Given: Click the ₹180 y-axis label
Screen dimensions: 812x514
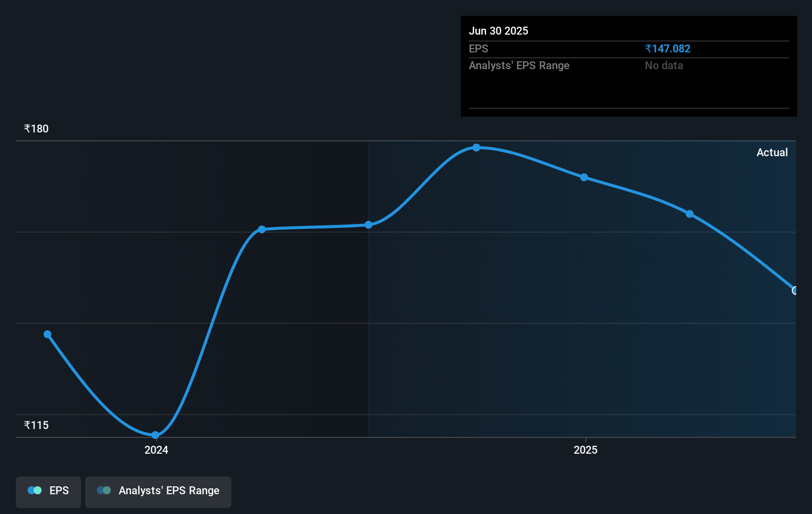Looking at the screenshot, I should tap(36, 128).
